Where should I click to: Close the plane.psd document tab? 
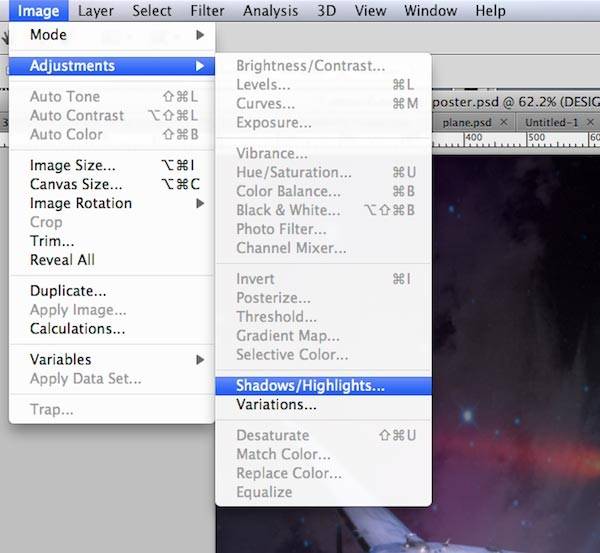coord(503,122)
